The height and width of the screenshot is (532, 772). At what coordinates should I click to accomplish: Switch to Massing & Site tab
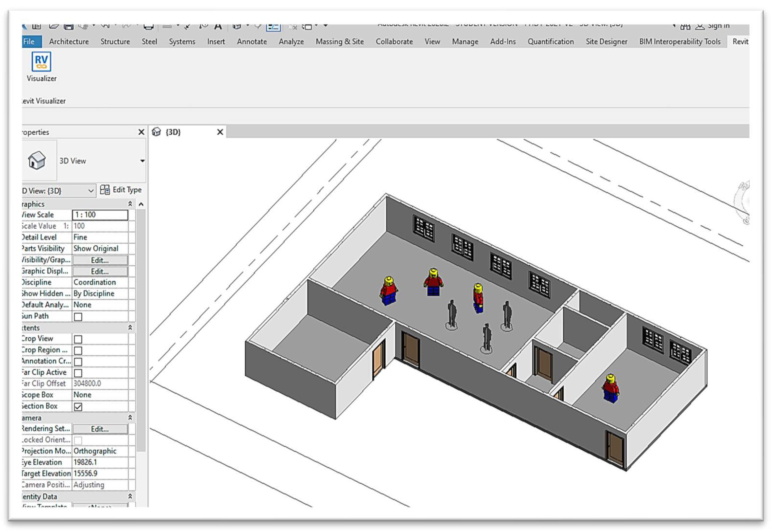(339, 42)
